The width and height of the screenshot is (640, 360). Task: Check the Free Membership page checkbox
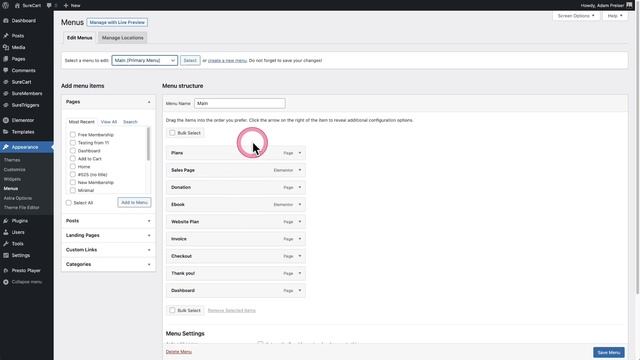tap(73, 134)
